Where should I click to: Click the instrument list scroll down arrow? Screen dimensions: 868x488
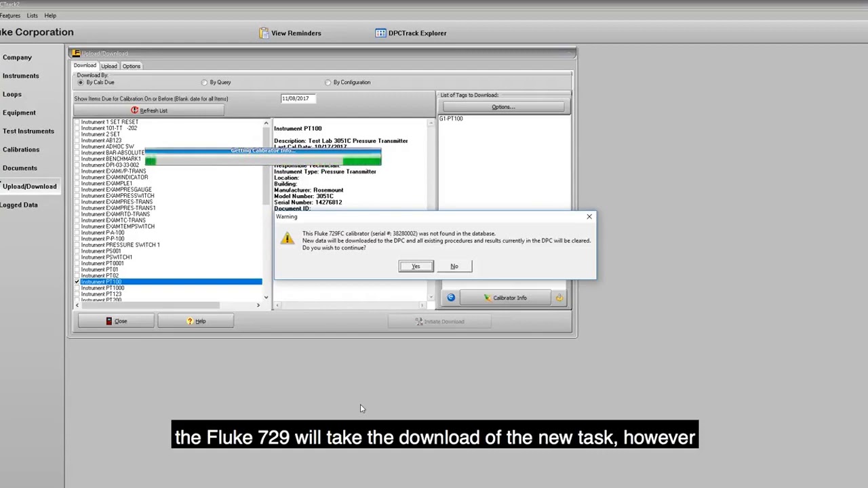[266, 297]
